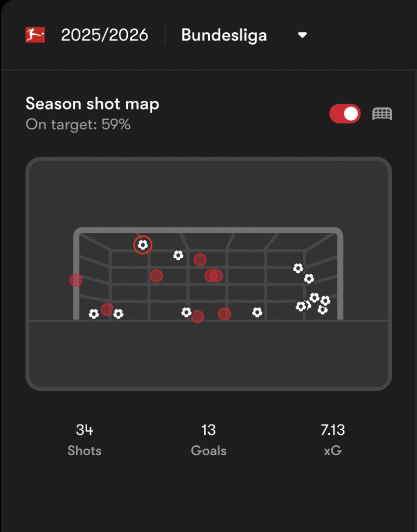
Task: Click the 34 Shots statistic
Action: [x=85, y=439]
